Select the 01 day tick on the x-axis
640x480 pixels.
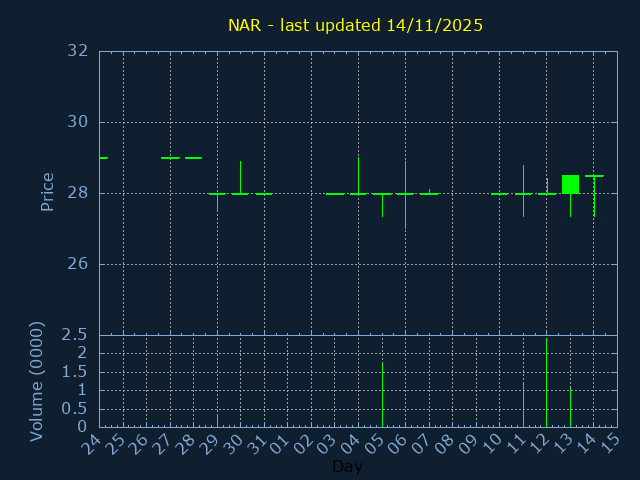pyautogui.click(x=281, y=441)
